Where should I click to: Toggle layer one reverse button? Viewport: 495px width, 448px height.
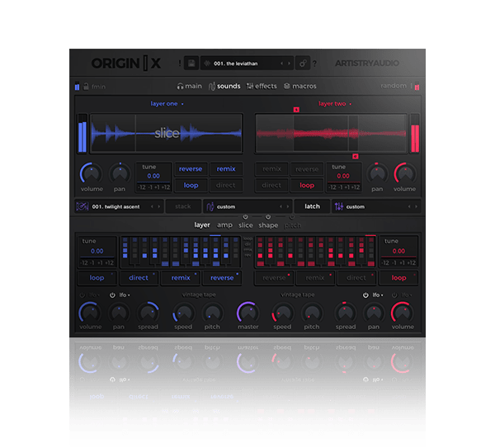point(191,169)
